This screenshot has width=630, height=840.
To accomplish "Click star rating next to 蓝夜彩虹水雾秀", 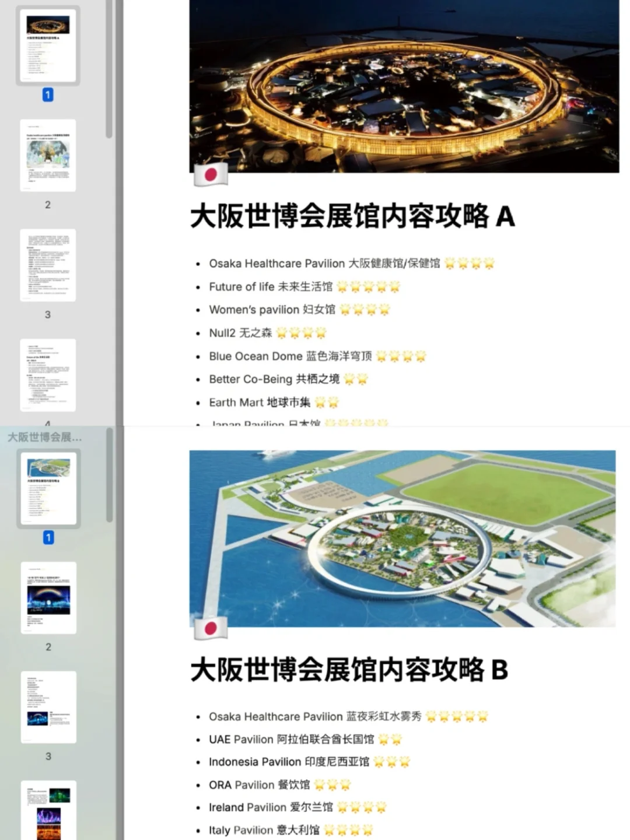I will coord(457,716).
